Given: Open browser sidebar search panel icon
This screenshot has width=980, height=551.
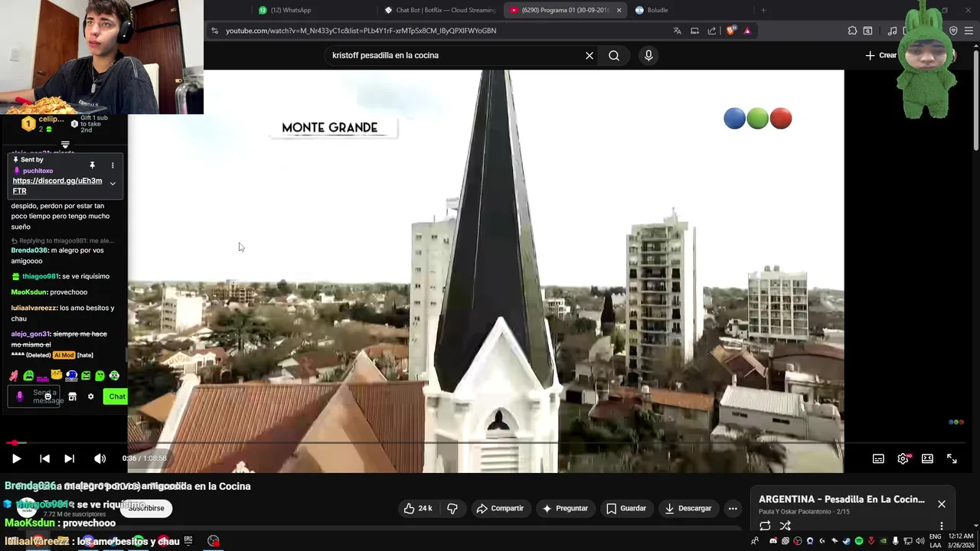Looking at the screenshot, I should click(x=867, y=31).
